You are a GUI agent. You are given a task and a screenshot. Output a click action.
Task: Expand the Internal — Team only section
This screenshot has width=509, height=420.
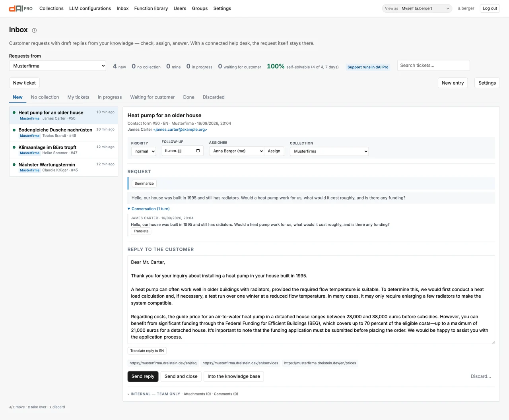pyautogui.click(x=154, y=394)
